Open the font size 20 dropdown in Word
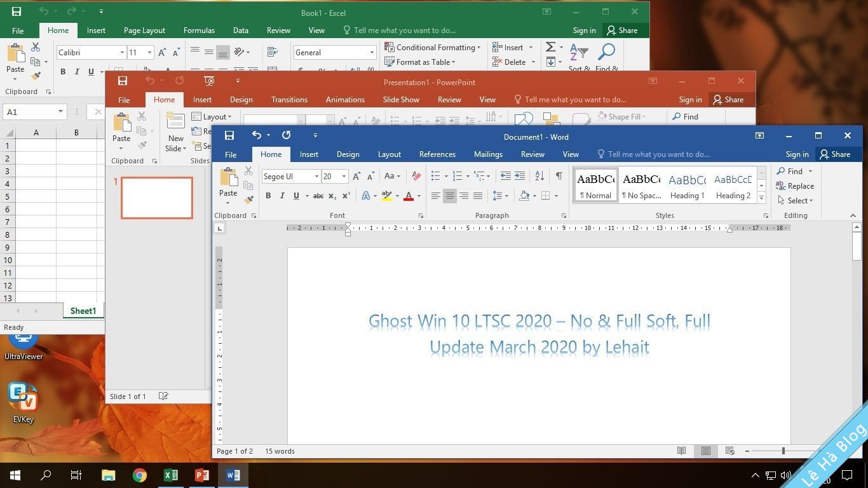The width and height of the screenshot is (868, 488). [x=344, y=176]
